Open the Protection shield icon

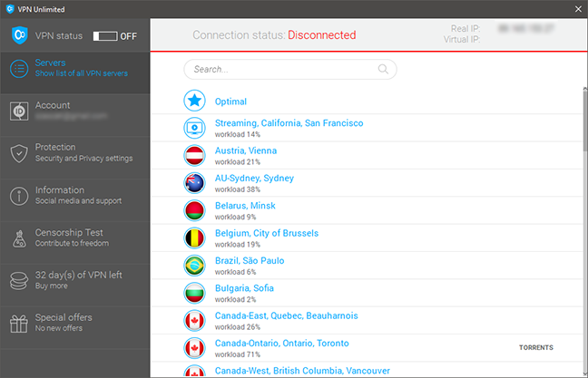pos(19,153)
